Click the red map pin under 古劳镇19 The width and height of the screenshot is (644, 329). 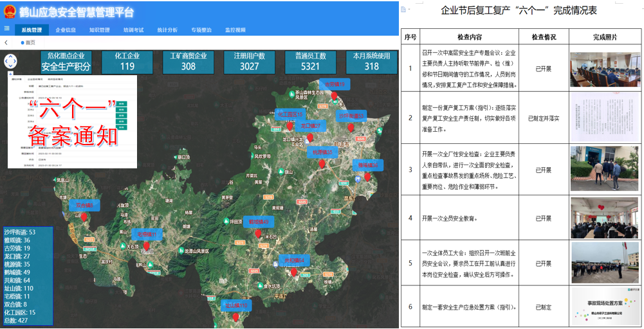334,96
